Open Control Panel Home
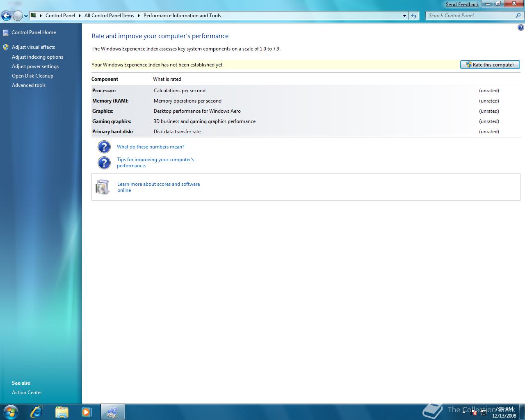The height and width of the screenshot is (420, 525). (x=34, y=32)
